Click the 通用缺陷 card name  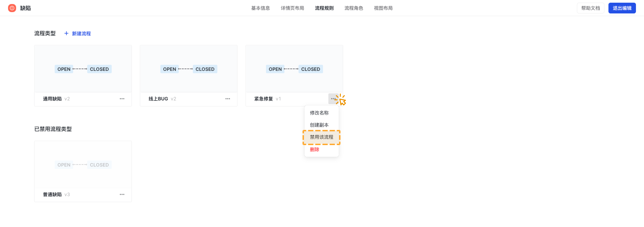52,99
